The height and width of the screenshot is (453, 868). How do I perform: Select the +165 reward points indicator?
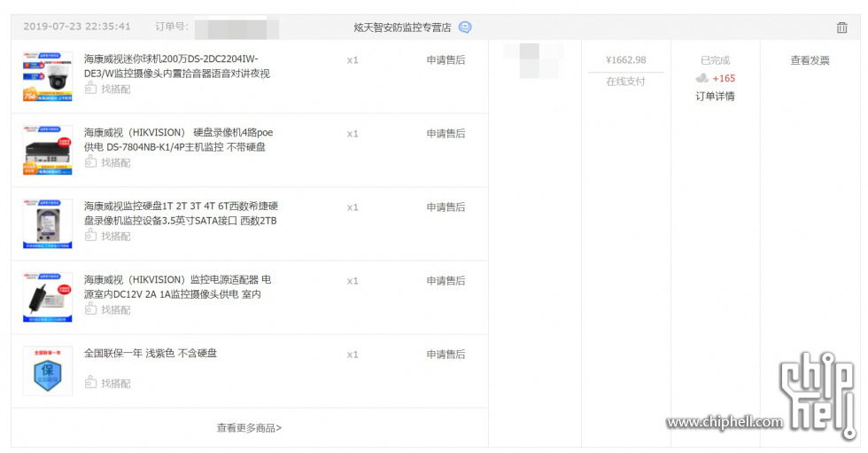coord(716,78)
